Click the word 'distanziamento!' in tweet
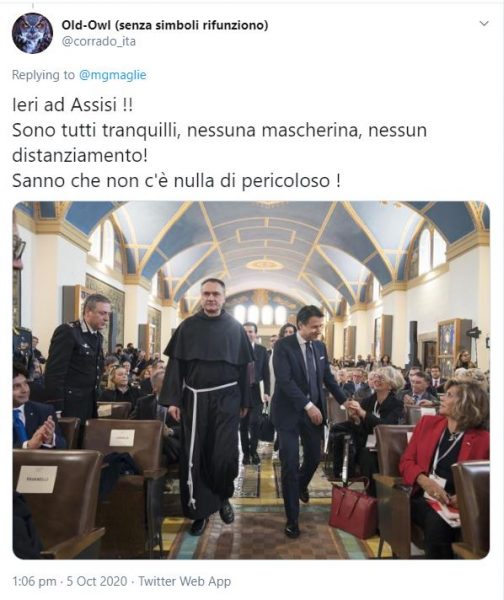The height and width of the screenshot is (600, 504). pos(80,156)
